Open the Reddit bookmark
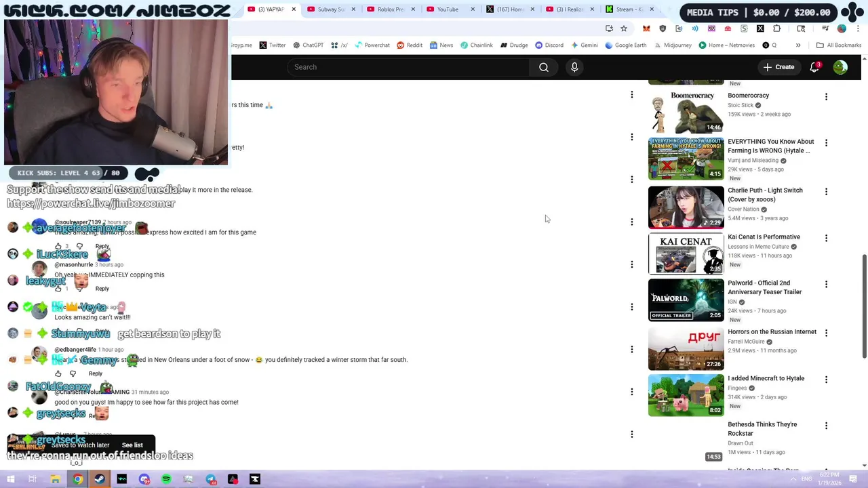The height and width of the screenshot is (488, 868). [x=410, y=45]
